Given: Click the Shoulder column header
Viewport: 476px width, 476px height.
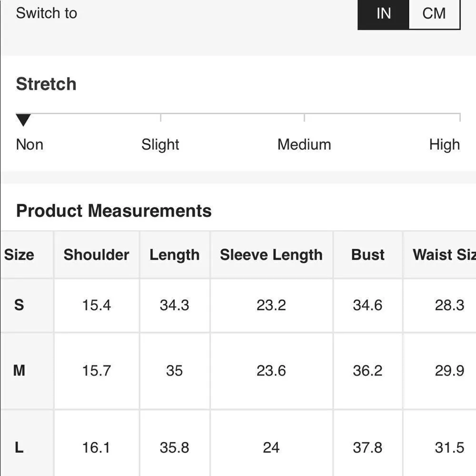Looking at the screenshot, I should tap(97, 255).
